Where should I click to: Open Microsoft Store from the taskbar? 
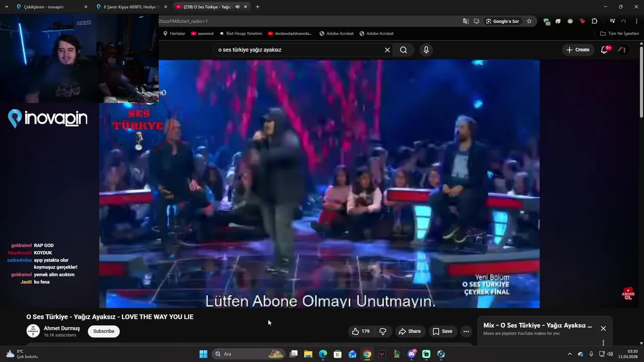coord(338,354)
